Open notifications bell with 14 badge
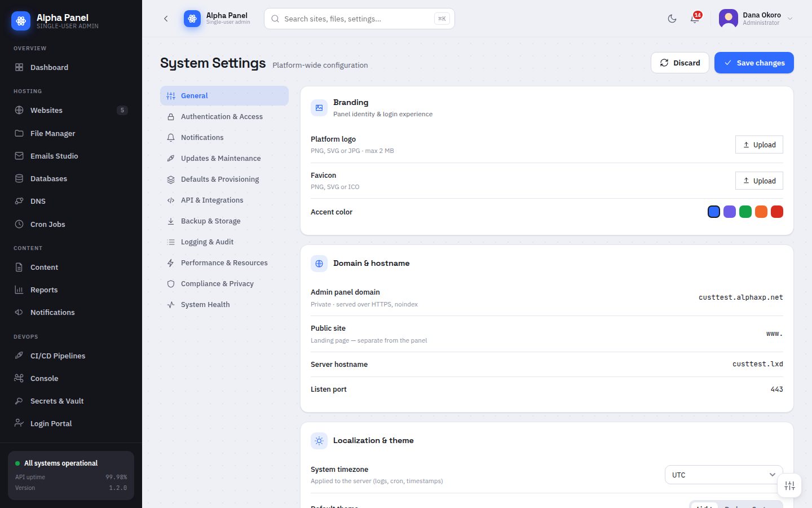Screen dimensions: 812x508 click(x=695, y=19)
